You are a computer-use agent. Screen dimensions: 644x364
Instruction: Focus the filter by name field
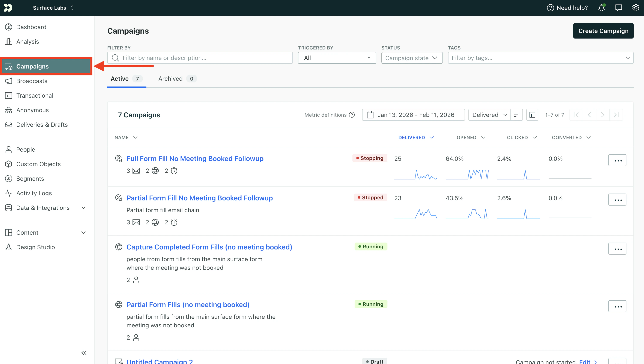coord(200,58)
